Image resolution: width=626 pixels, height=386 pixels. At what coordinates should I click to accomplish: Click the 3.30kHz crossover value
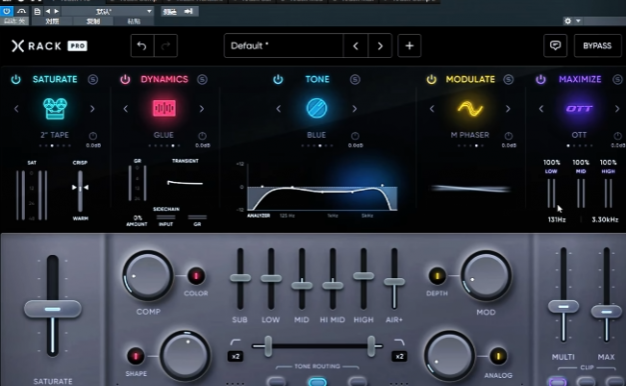coord(605,220)
